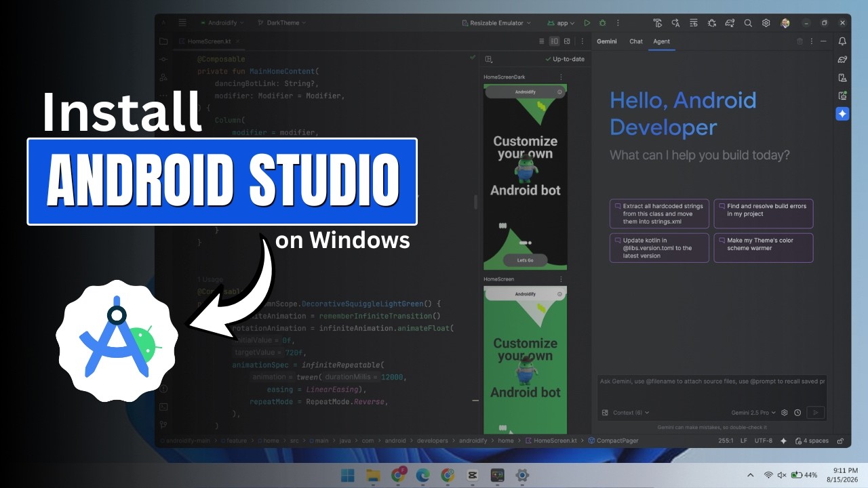Open the user account avatar
The image size is (868, 488).
click(x=785, y=23)
